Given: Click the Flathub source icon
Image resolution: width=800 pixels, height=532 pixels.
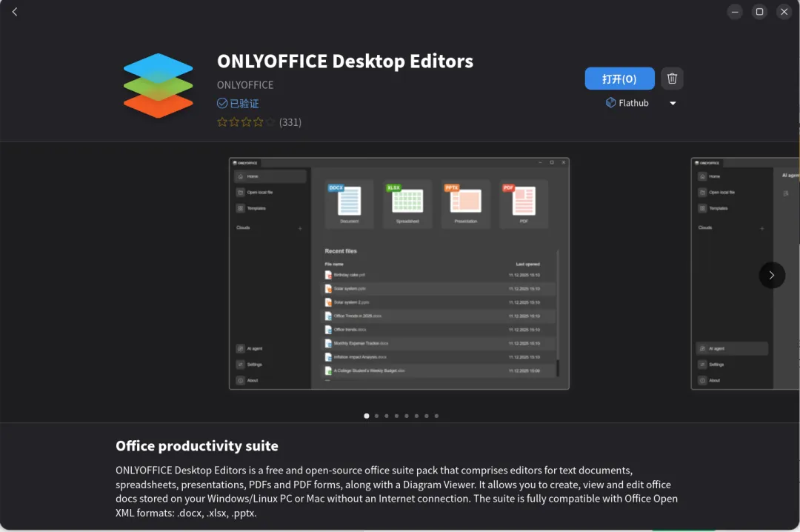Looking at the screenshot, I should click(x=610, y=103).
